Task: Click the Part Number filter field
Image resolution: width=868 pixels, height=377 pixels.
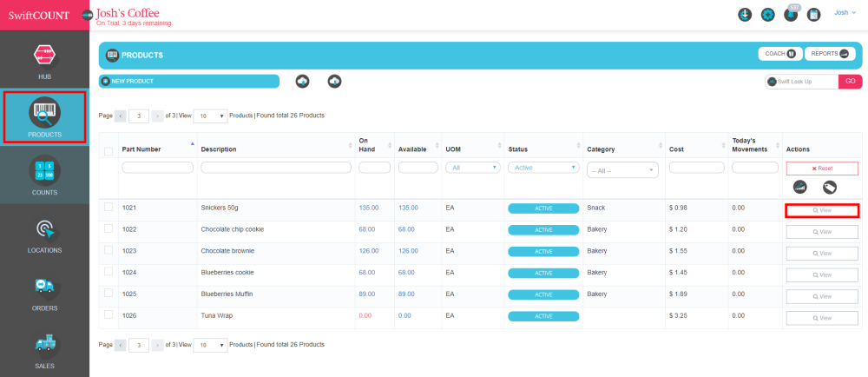Action: (157, 167)
